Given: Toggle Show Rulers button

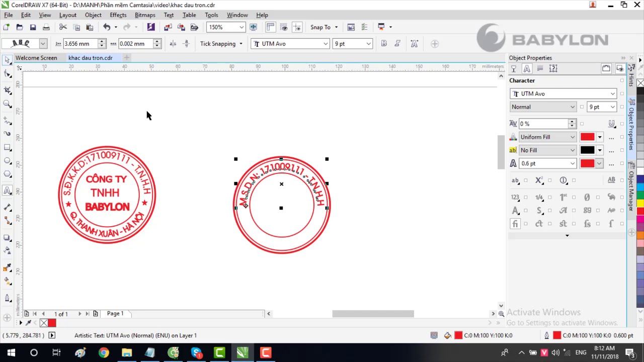Looking at the screenshot, I should click(271, 27).
